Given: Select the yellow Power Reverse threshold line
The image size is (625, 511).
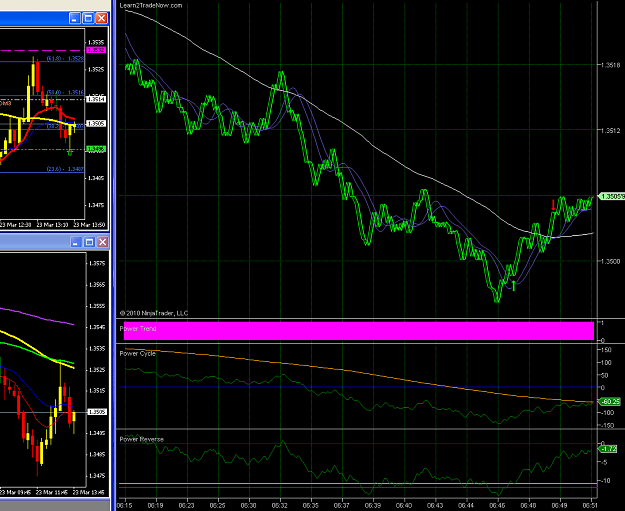Looking at the screenshot, I should tap(359, 483).
